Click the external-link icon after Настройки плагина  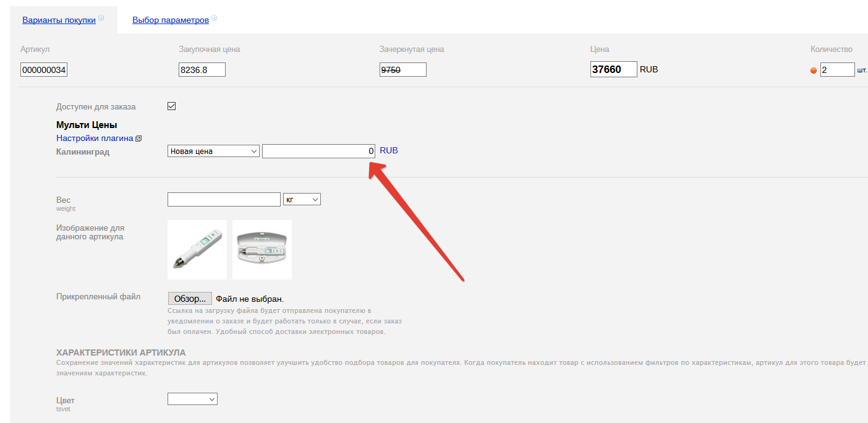pos(138,139)
